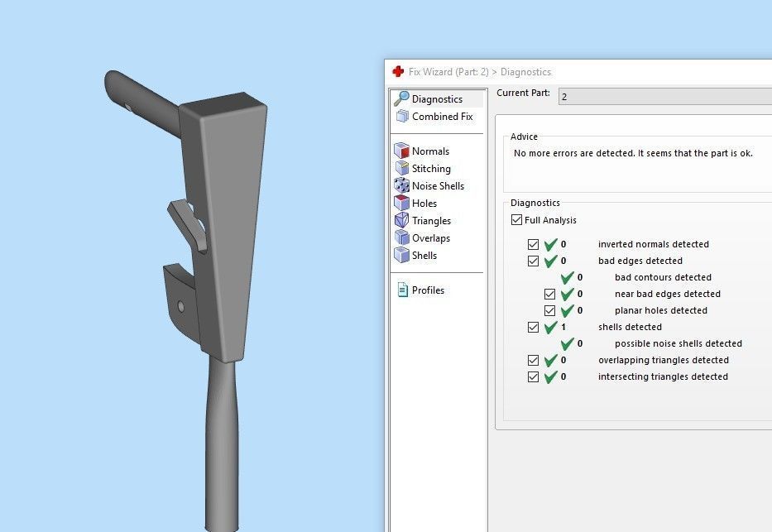Viewport: 772px width, 532px height.
Task: Click the Current Part field showing 2
Action: (x=664, y=97)
